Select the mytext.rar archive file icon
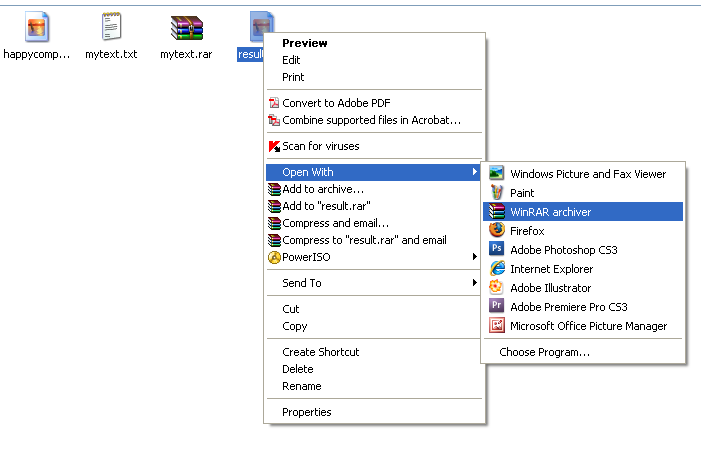The width and height of the screenshot is (701, 463). tap(187, 28)
